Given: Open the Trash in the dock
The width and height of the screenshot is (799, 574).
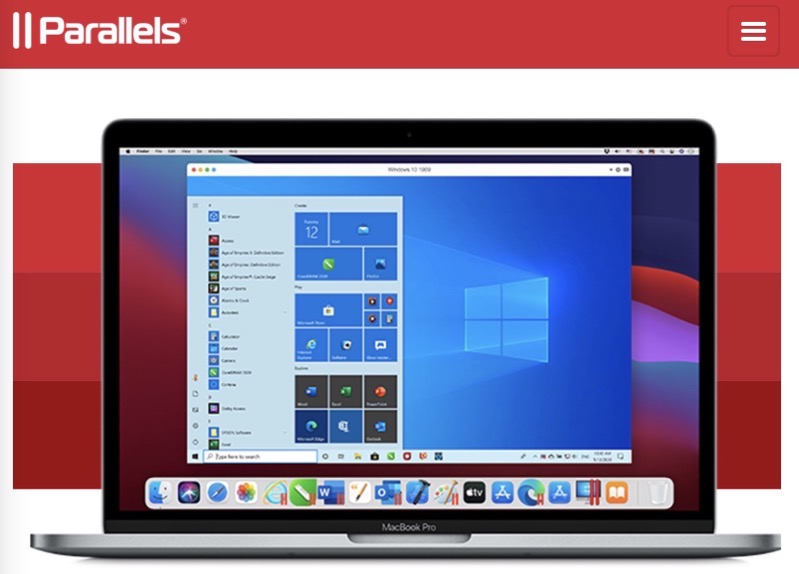Looking at the screenshot, I should point(658,493).
